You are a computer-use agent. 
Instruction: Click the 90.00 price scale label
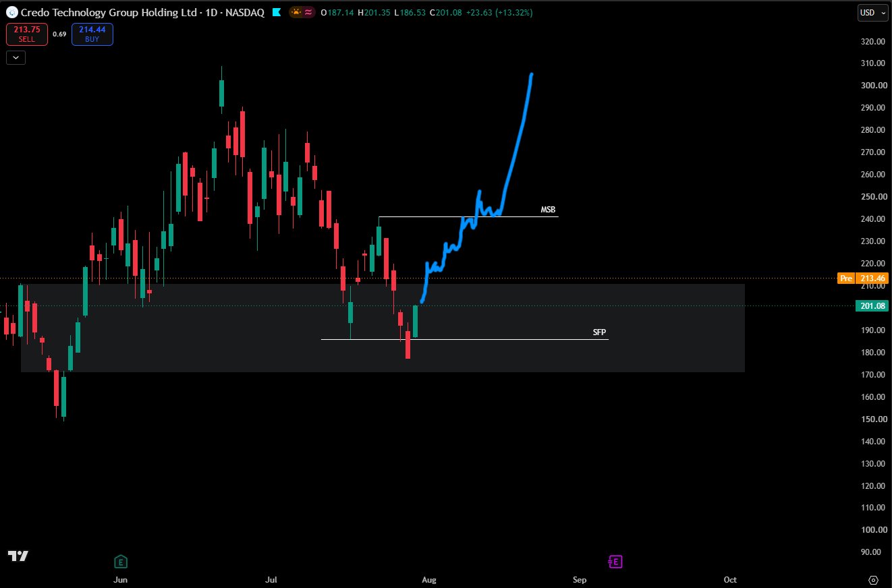tap(872, 552)
